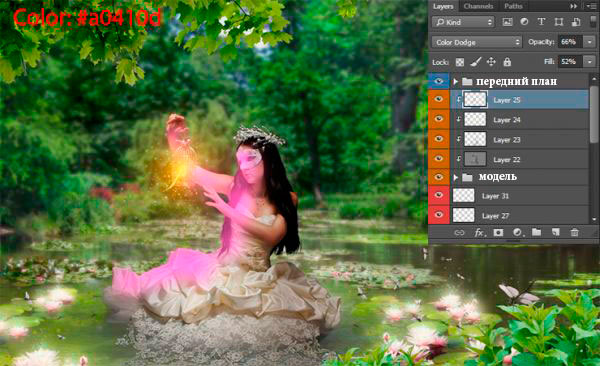The image size is (600, 366).
Task: Click the scrollbar down arrow
Action: pos(594,219)
